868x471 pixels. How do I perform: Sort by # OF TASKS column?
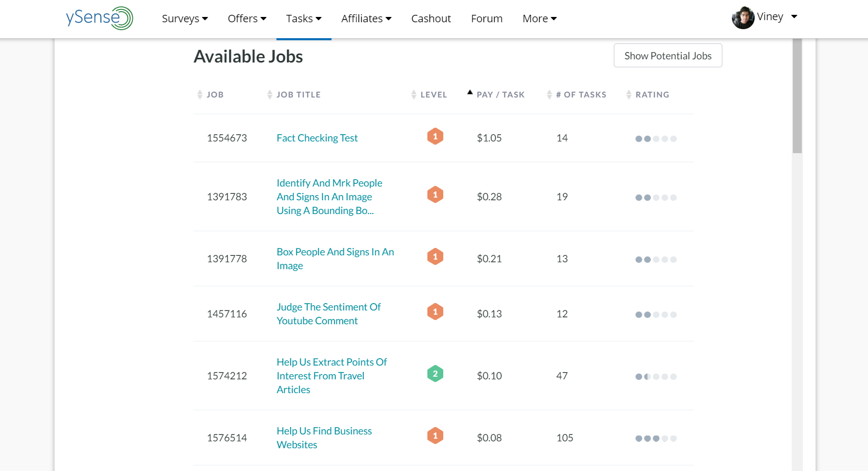pyautogui.click(x=580, y=95)
